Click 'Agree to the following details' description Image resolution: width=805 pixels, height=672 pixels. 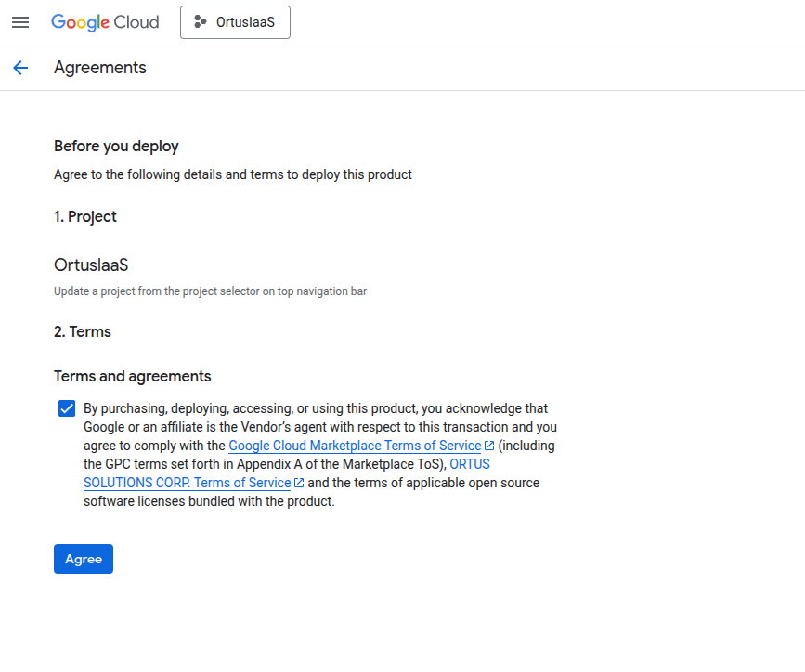(232, 174)
